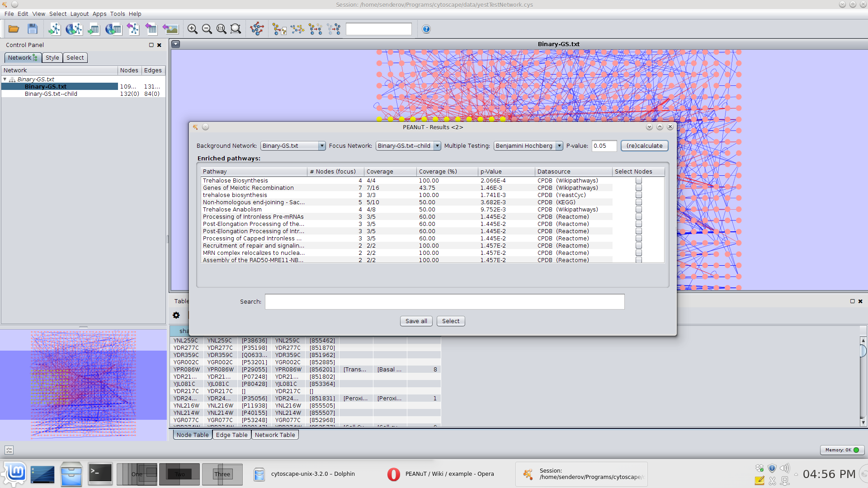868x488 pixels.
Task: Check Select Nodes for Trehalose Anabolism
Action: point(639,209)
